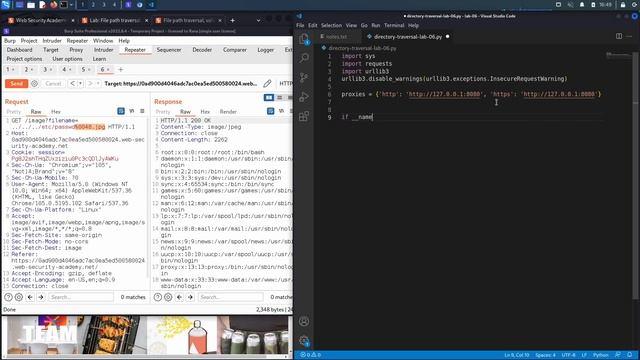Go to next Request search match

(41, 297)
